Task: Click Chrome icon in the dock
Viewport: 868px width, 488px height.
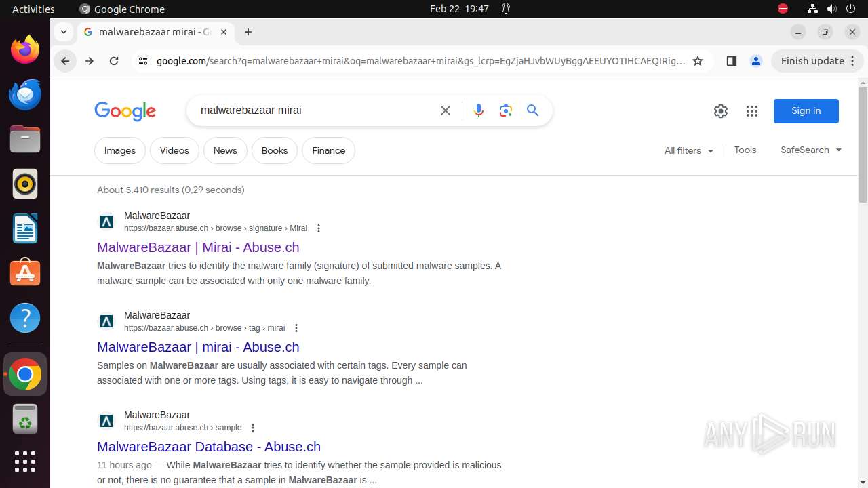Action: coord(25,374)
